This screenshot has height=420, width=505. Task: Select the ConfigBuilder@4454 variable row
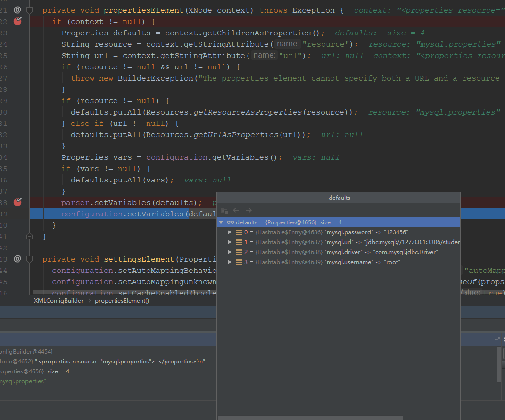pyautogui.click(x=108, y=351)
